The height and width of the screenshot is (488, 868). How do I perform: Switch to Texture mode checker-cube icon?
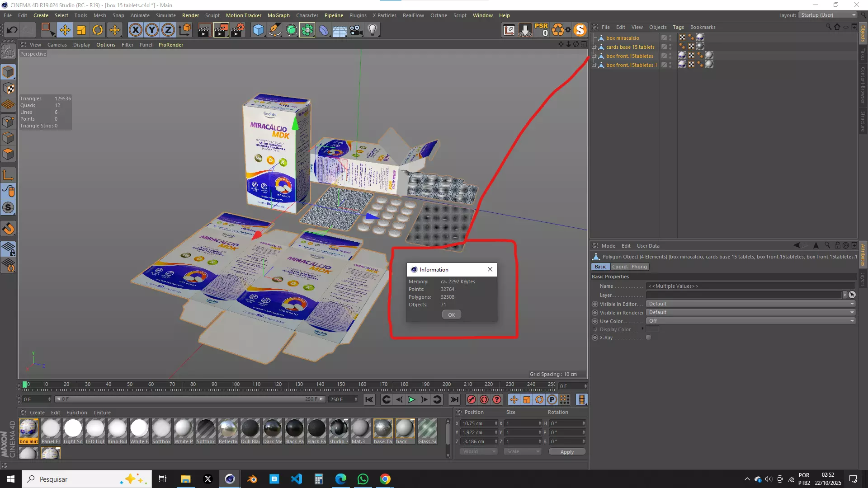[x=8, y=89]
